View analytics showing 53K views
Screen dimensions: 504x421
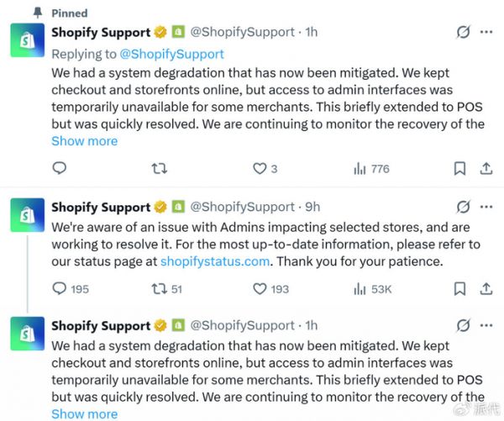360,288
